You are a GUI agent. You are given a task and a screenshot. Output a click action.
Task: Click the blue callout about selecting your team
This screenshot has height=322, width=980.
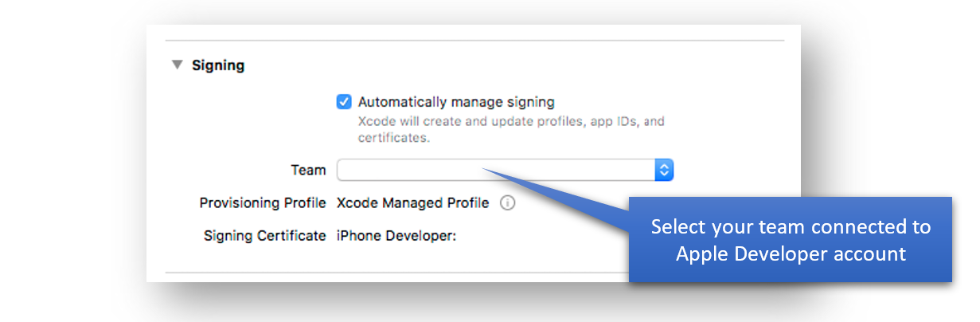790,239
